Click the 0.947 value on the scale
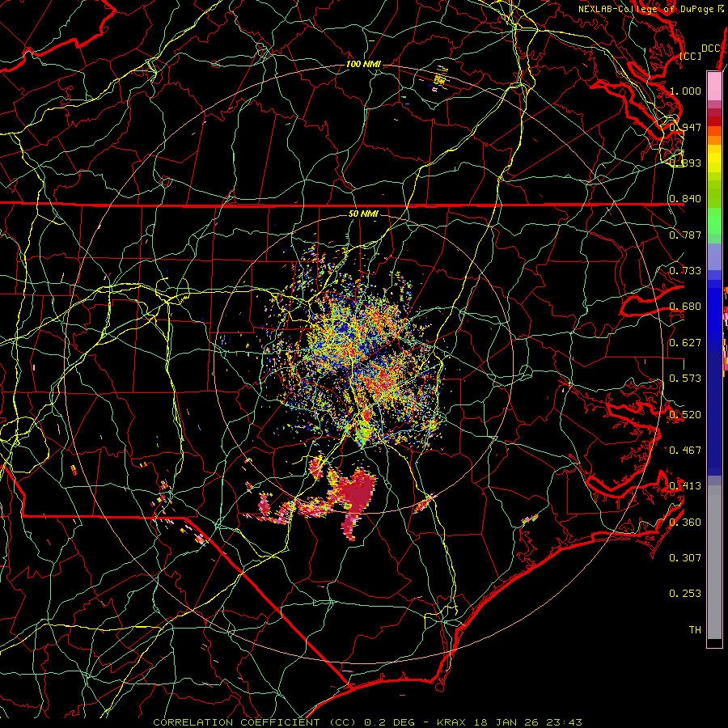This screenshot has height=728, width=728. tap(685, 127)
